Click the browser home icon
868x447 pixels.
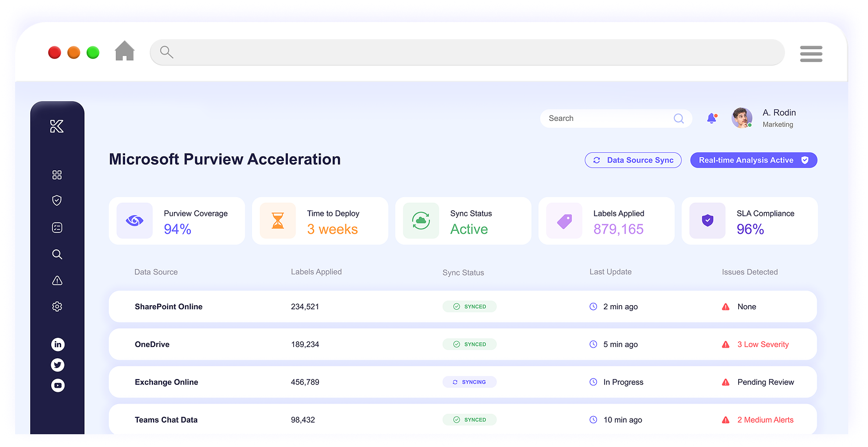click(124, 52)
